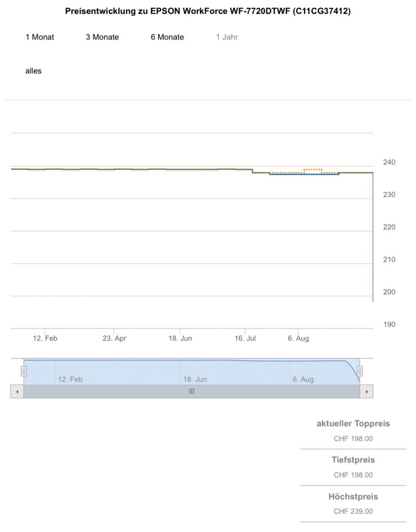This screenshot has height=532, width=416.
Task: Show the 6 Monate price history
Action: pyautogui.click(x=167, y=37)
